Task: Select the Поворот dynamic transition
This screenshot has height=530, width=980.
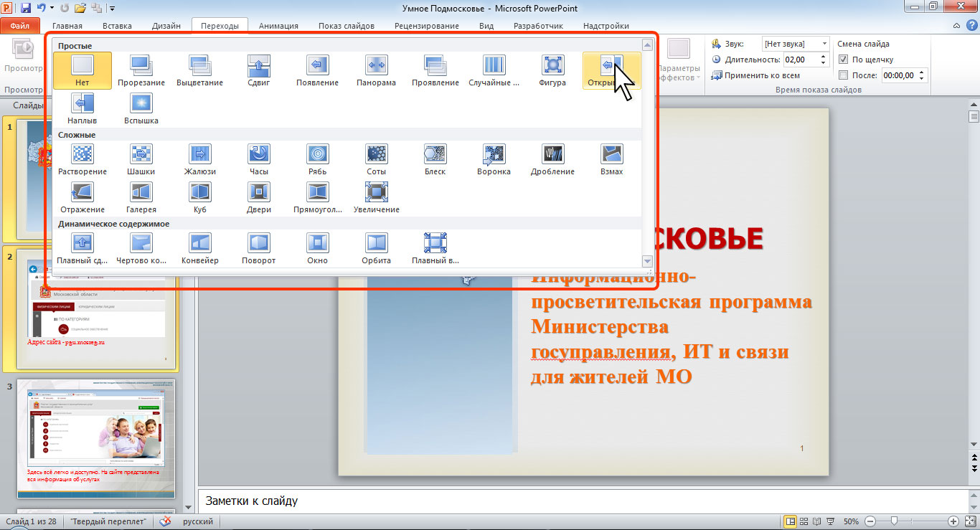Action: pyautogui.click(x=258, y=248)
